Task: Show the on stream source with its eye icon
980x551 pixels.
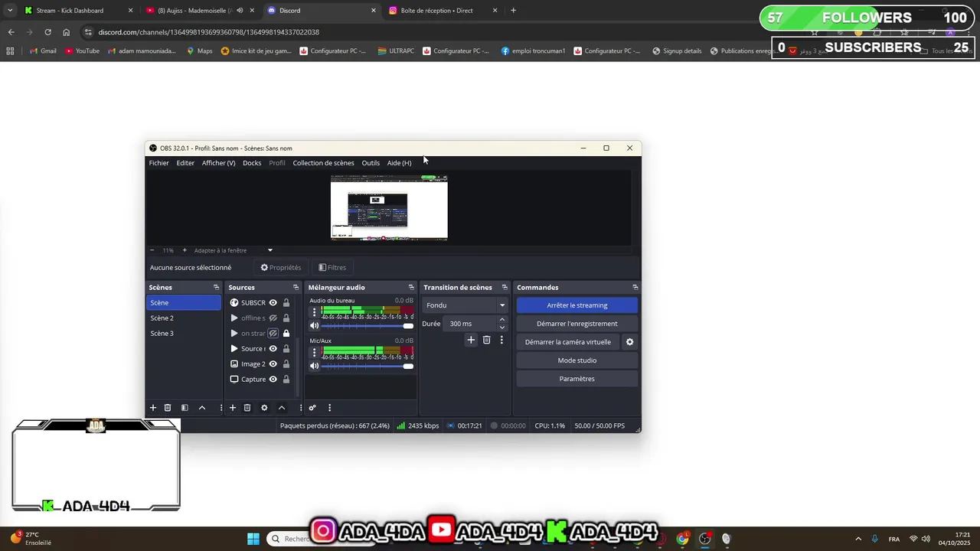Action: [273, 334]
